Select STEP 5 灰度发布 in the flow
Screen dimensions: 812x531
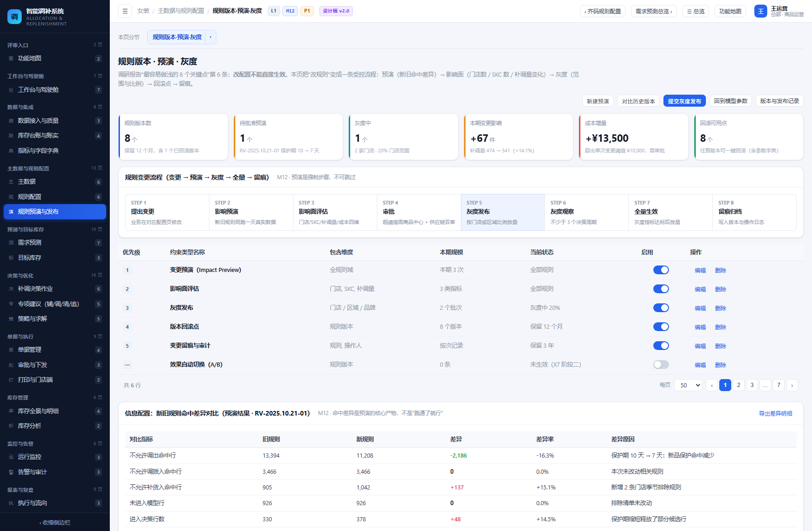pyautogui.click(x=503, y=212)
